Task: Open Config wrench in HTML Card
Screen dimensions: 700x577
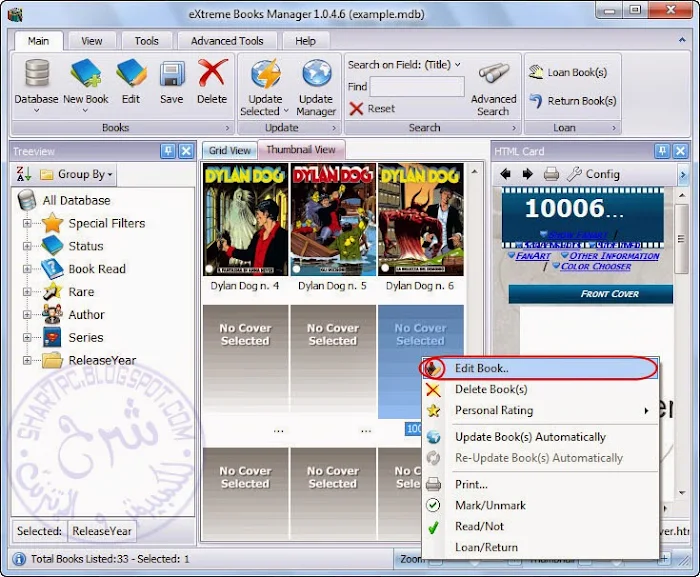Action: click(593, 174)
